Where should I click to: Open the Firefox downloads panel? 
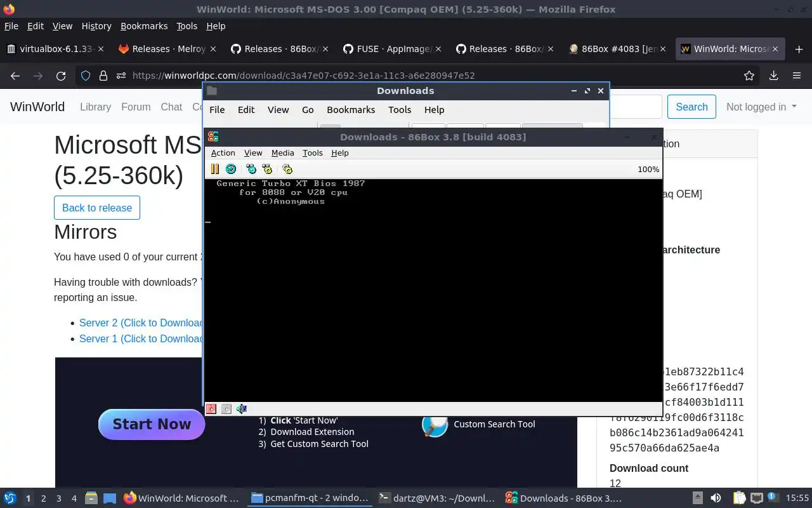(773, 76)
